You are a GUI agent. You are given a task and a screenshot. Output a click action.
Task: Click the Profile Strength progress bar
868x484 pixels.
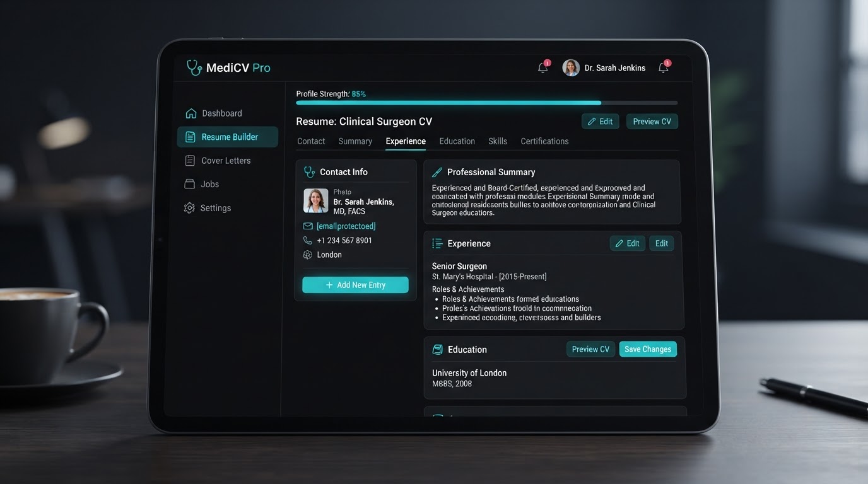[x=487, y=103]
